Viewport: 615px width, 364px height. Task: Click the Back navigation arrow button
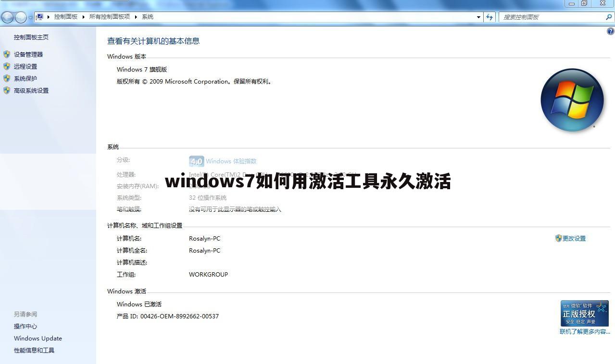pos(7,17)
